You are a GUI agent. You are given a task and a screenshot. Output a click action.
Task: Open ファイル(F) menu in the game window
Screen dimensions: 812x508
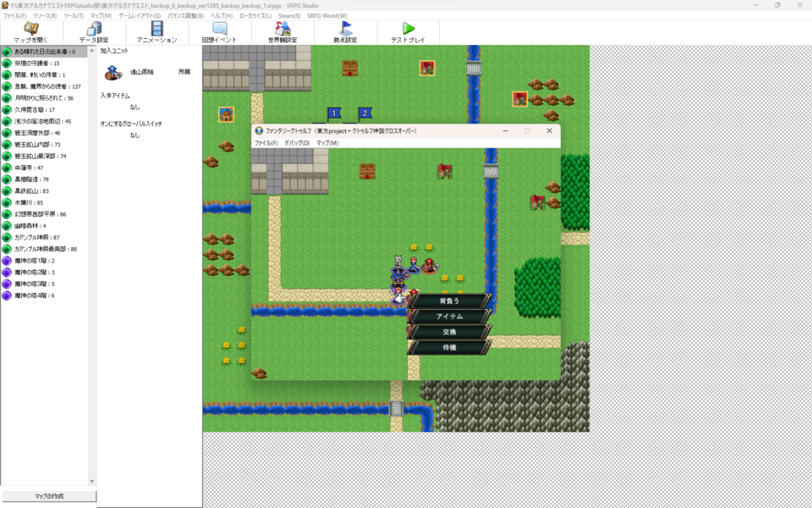pos(266,143)
